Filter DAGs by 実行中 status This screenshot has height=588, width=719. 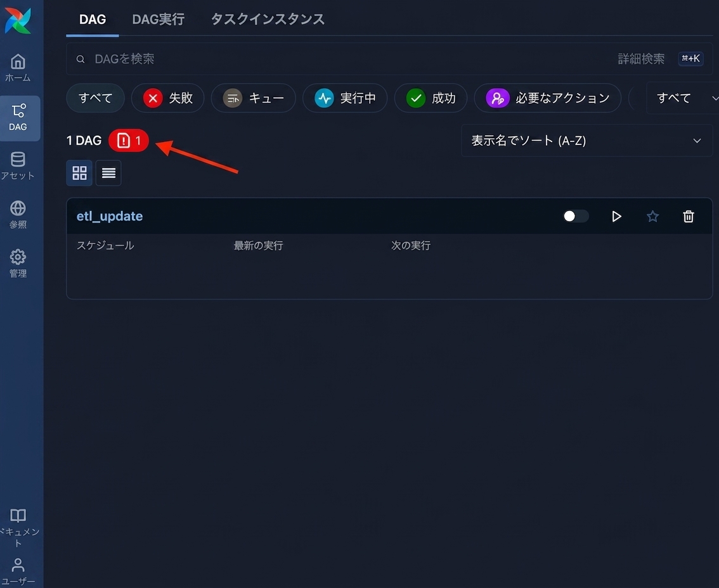(x=345, y=98)
